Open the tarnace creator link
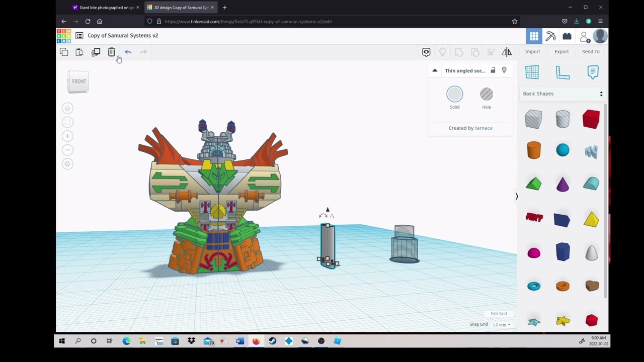Viewport: 644px width, 362px height. [484, 128]
